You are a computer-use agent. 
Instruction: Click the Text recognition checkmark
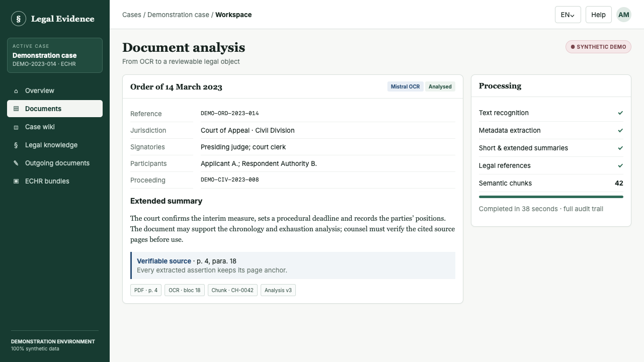coord(620,113)
